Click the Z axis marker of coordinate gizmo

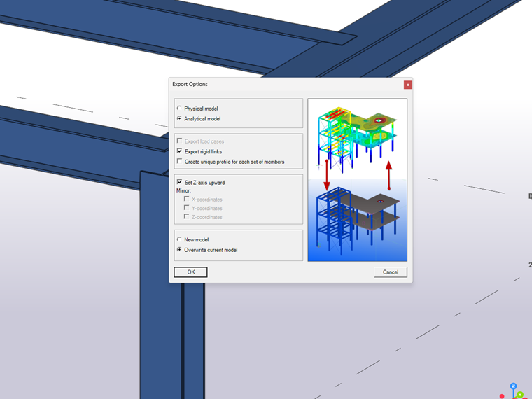point(513,386)
